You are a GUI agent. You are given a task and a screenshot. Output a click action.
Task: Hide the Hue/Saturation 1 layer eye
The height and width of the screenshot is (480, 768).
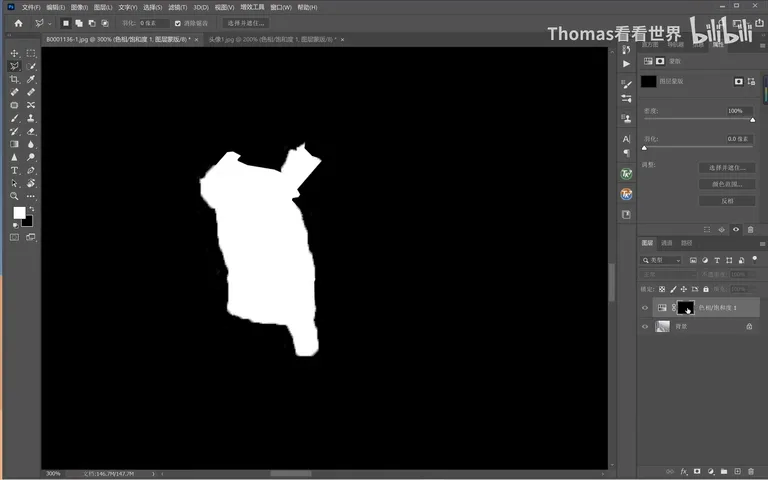click(x=645, y=308)
